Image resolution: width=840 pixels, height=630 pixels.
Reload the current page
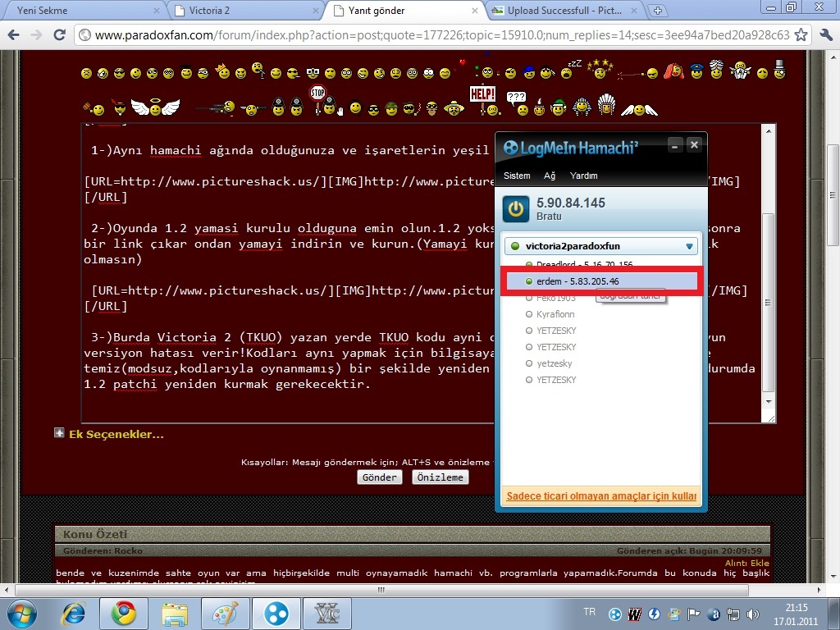(x=59, y=34)
